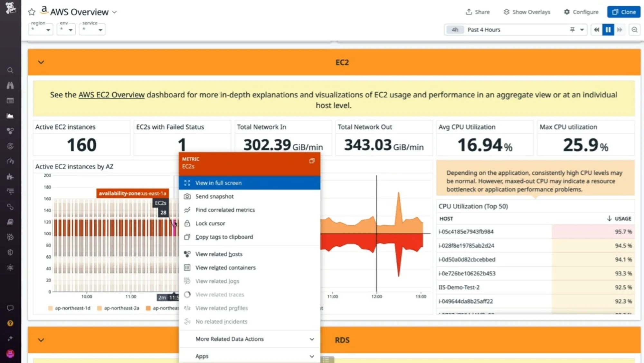Click the zoom out magnifier icon
This screenshot has width=644, height=363.
click(x=634, y=30)
